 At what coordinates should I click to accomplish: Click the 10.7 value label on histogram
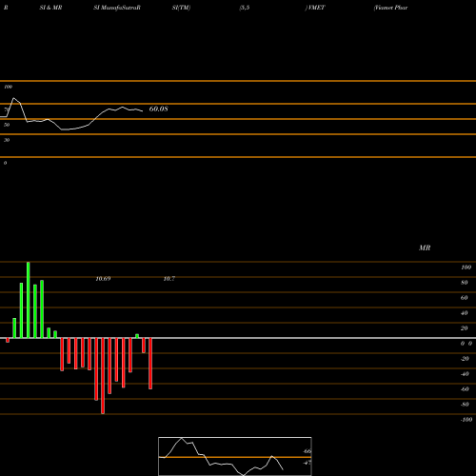169,279
